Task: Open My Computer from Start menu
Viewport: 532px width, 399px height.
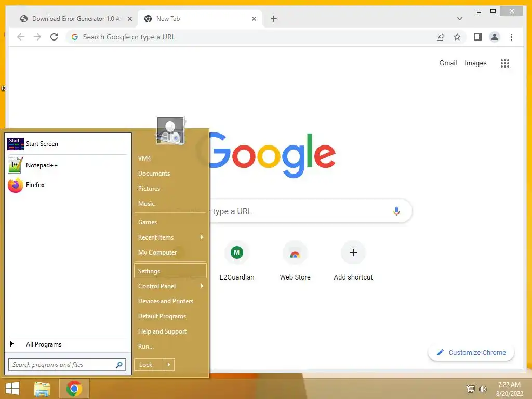Action: coord(170,252)
